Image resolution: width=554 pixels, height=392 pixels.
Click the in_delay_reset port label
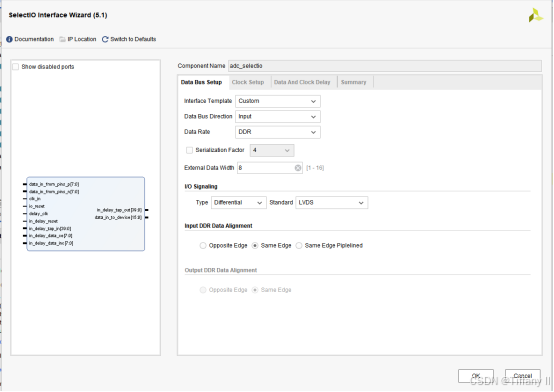click(43, 222)
